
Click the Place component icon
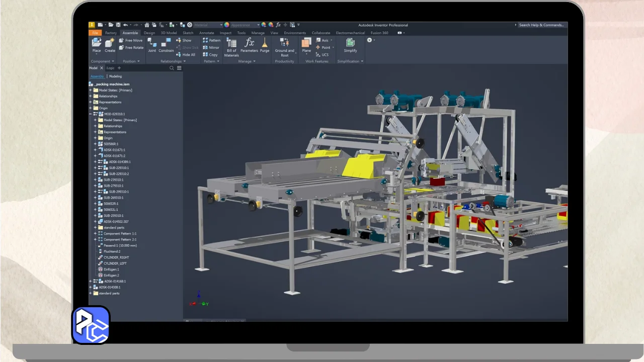pyautogui.click(x=97, y=43)
